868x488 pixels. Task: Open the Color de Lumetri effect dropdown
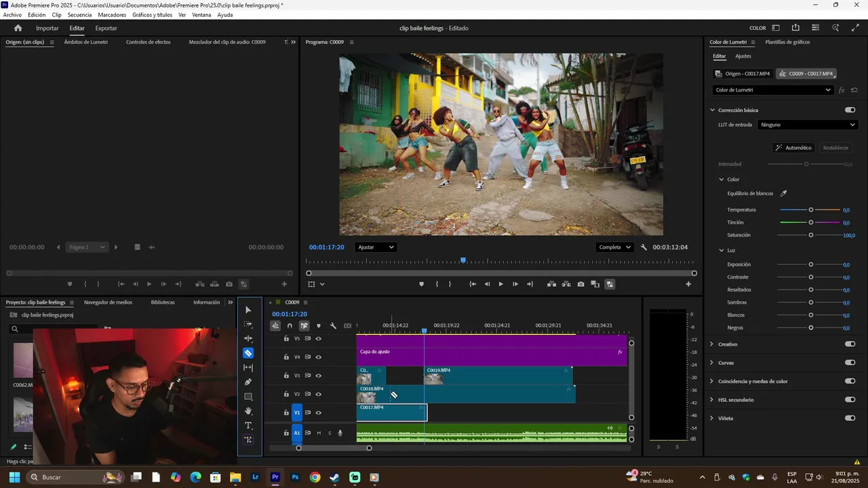(x=773, y=89)
